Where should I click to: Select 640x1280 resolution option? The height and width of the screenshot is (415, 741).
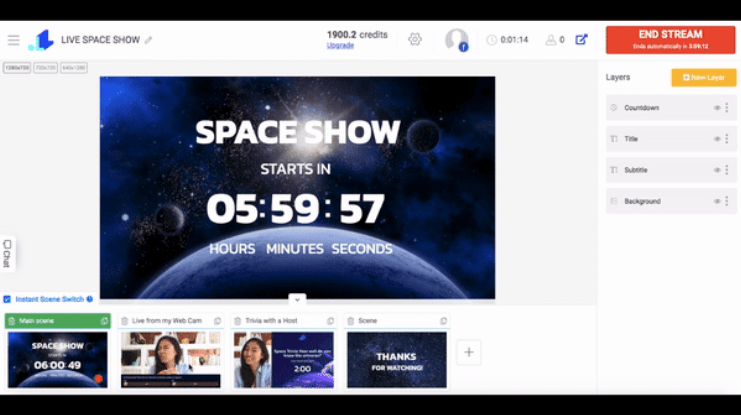pos(74,68)
